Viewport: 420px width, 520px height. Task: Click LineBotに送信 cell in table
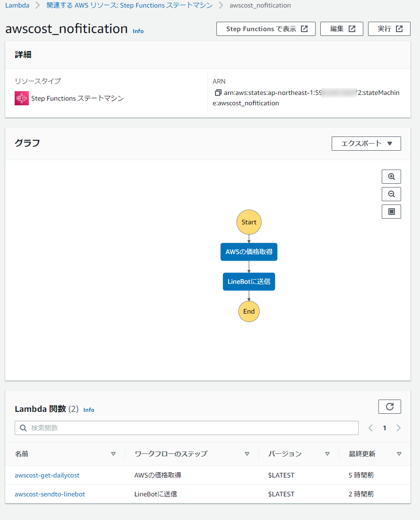[155, 494]
